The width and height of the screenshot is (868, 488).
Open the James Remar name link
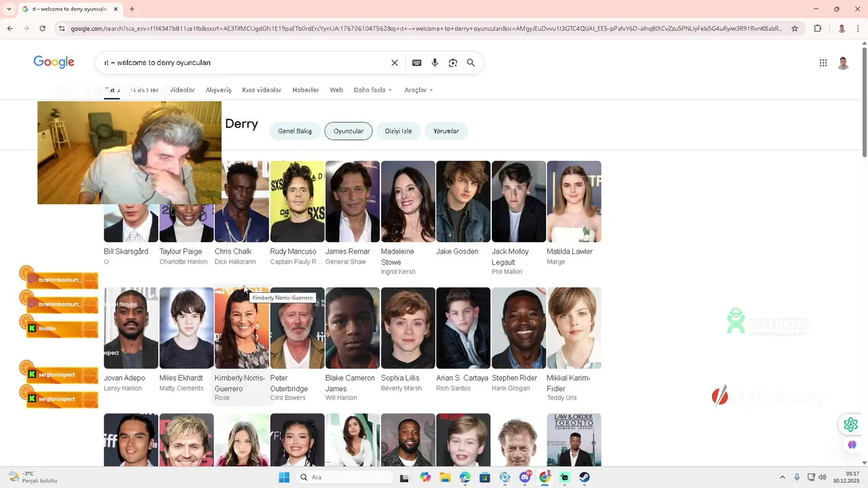(x=348, y=251)
